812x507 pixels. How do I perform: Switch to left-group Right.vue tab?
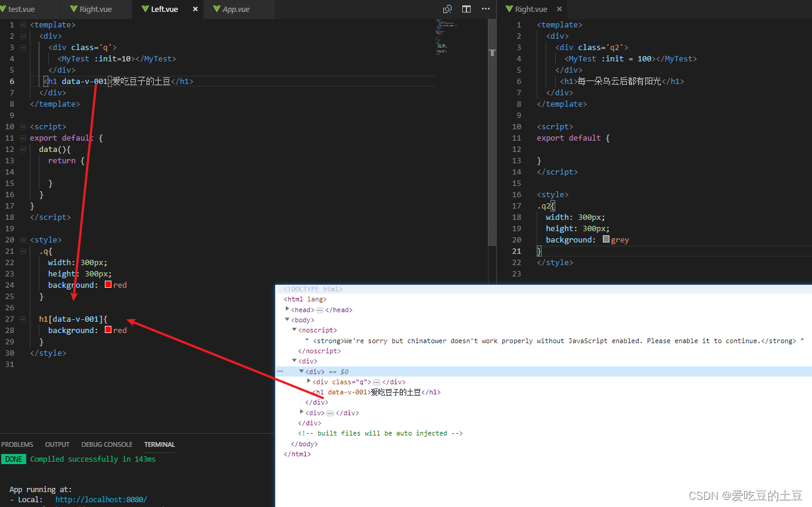tap(95, 9)
